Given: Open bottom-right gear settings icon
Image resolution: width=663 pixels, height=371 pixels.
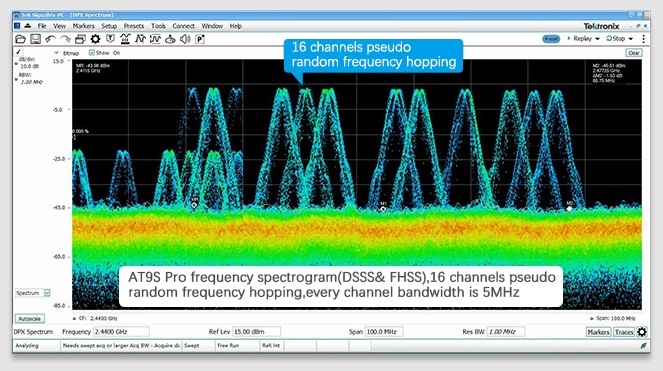Looking at the screenshot, I should (x=642, y=332).
